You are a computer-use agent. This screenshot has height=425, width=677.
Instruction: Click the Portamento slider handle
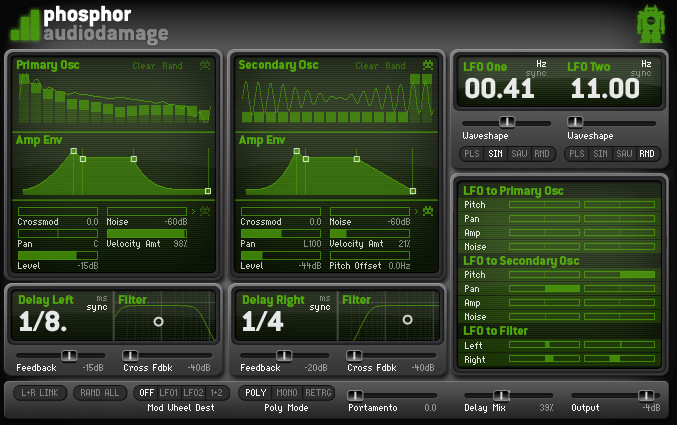point(355,395)
